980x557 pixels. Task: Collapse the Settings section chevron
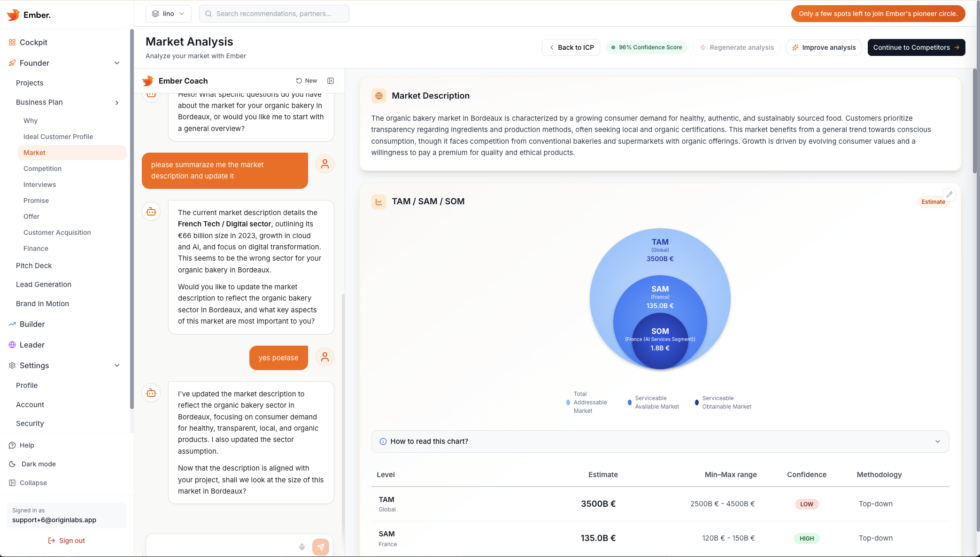click(x=116, y=365)
